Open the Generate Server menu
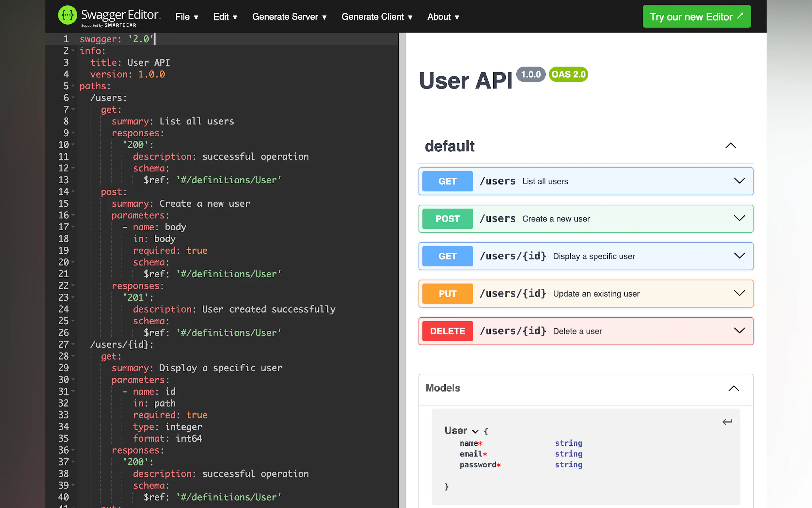Screen dimensions: 812x508 point(289,17)
